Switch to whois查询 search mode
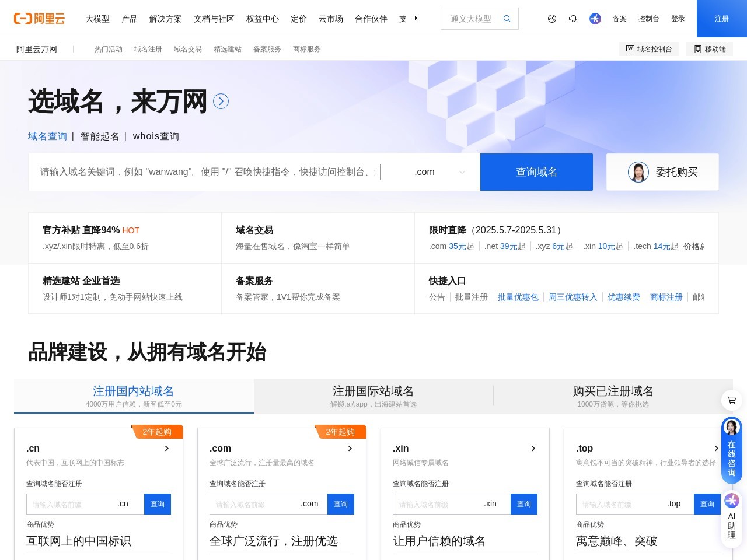Screen dimensions: 747x560 pos(156,136)
